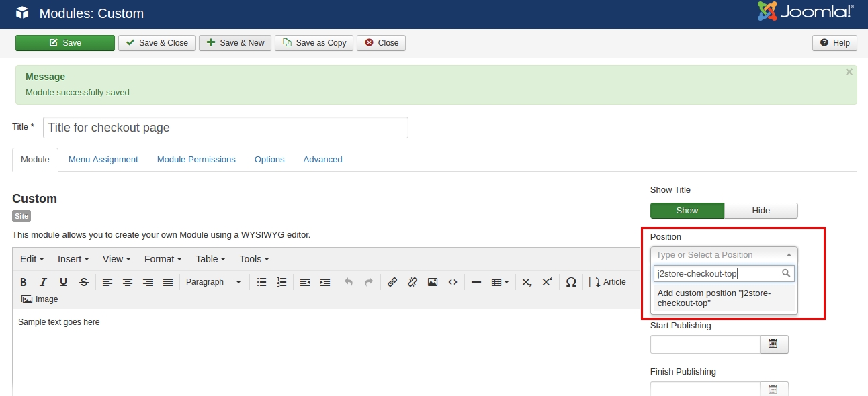Toggle bold formatting in the editor
The height and width of the screenshot is (396, 868).
pos(24,282)
